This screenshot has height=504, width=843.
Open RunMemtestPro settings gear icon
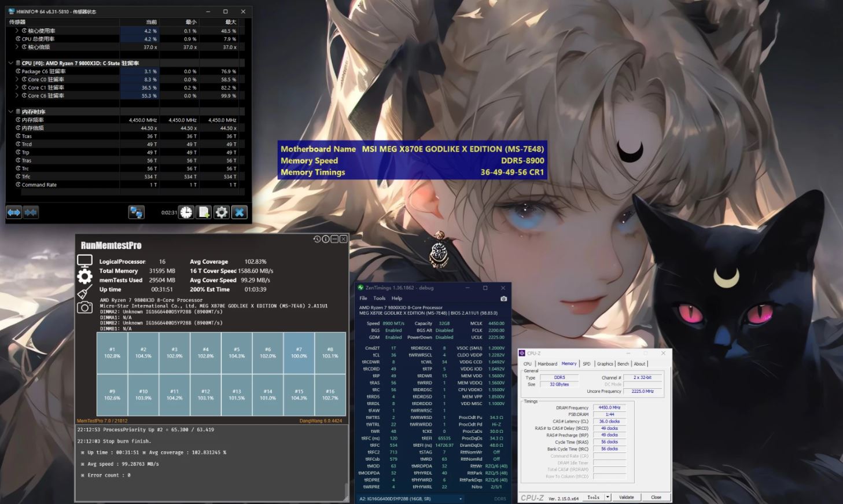point(84,276)
